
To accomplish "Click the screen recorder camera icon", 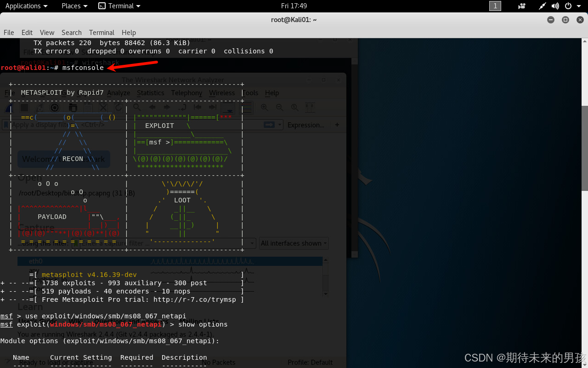I will click(521, 6).
